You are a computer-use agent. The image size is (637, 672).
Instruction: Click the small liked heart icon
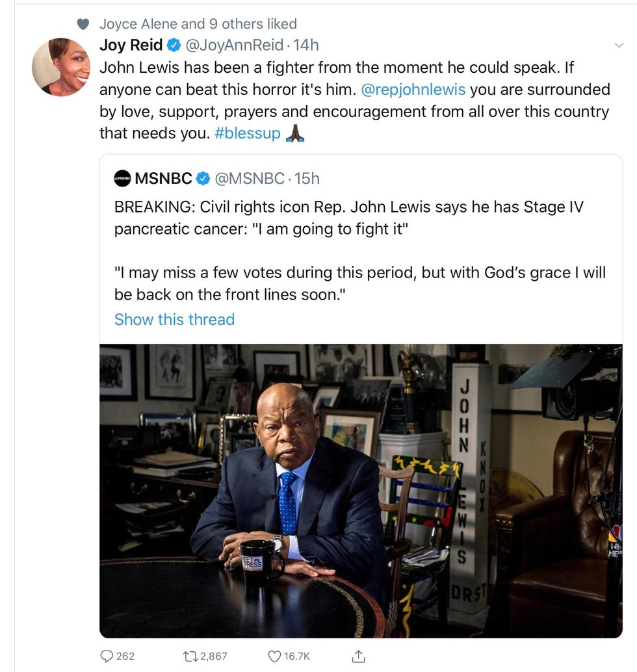(83, 24)
